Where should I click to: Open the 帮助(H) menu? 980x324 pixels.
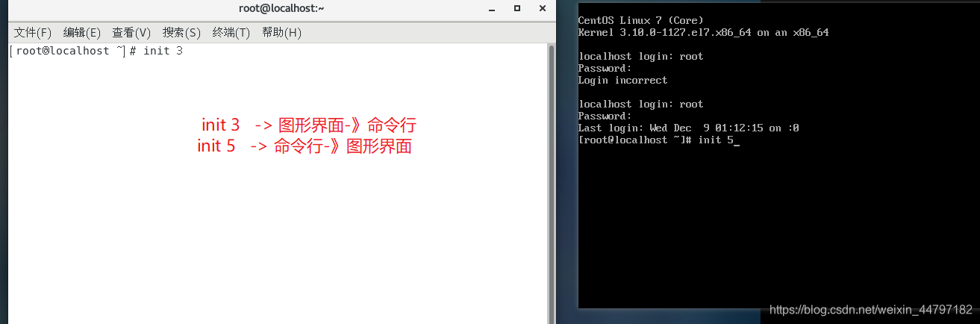click(281, 33)
